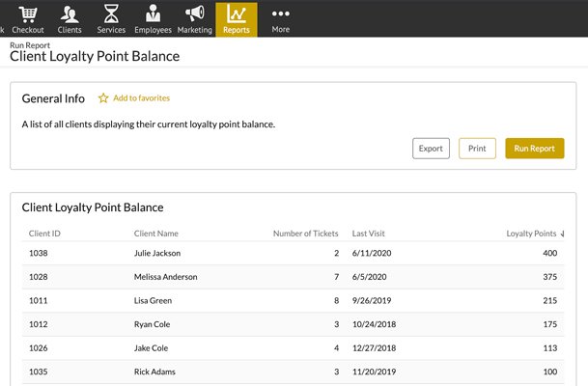Sort table by Last Visit header
The height and width of the screenshot is (386, 588).
click(370, 234)
